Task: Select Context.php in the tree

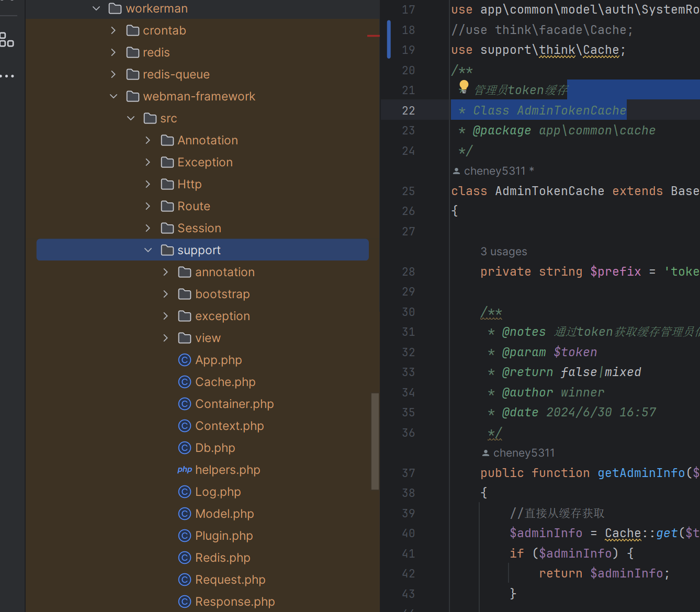Action: click(x=230, y=426)
